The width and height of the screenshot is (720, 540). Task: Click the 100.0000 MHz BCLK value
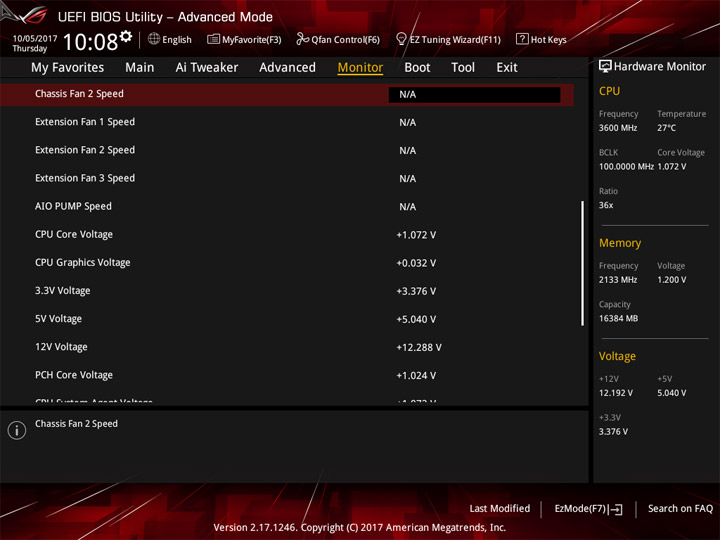coord(626,166)
